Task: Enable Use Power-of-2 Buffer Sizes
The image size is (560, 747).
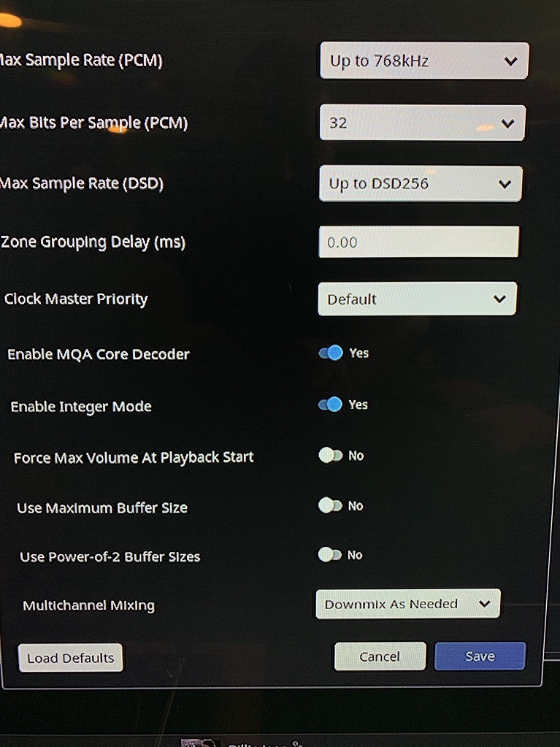Action: click(x=330, y=554)
